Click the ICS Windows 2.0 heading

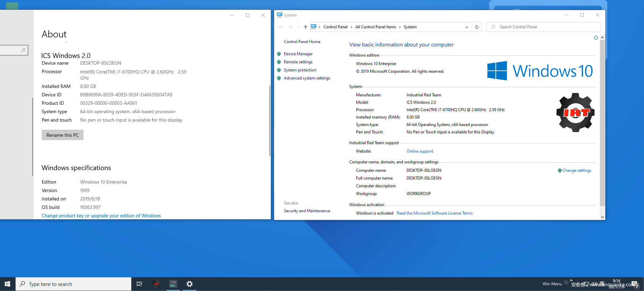pos(66,56)
